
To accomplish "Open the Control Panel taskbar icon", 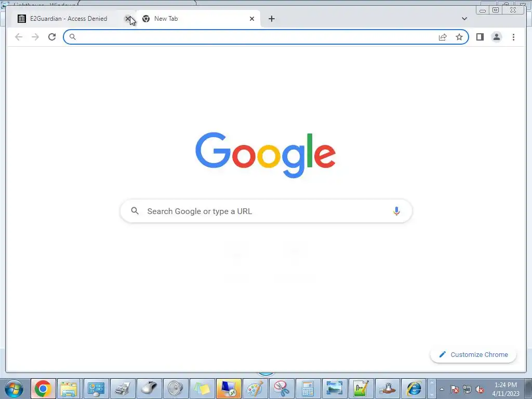I will pyautogui.click(x=96, y=389).
